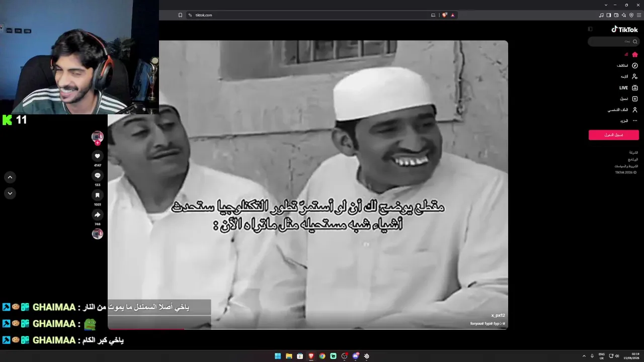Expand the browser tab search chevron
This screenshot has height=362, width=644.
(606, 5)
